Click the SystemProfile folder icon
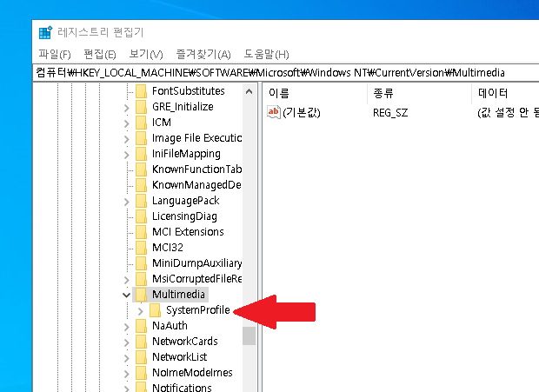This screenshot has height=392, width=539. click(155, 310)
